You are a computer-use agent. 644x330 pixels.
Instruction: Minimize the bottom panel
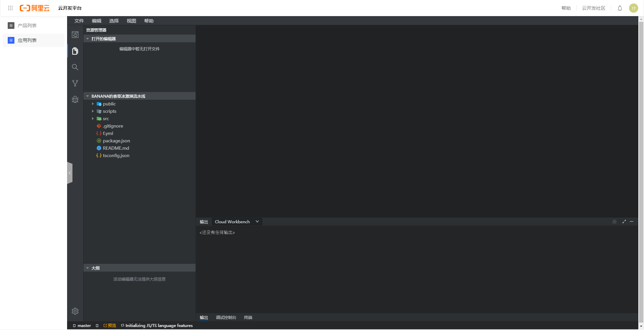click(x=632, y=222)
